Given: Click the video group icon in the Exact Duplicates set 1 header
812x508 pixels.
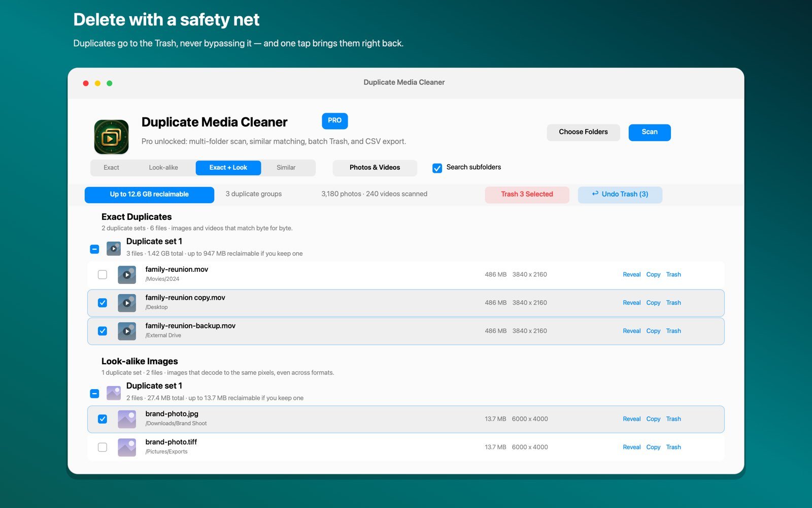Looking at the screenshot, I should click(114, 248).
